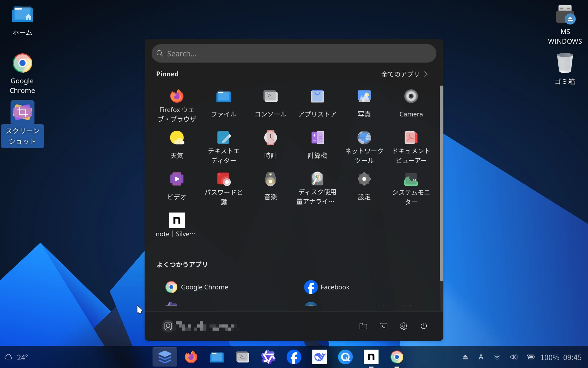The image size is (588, 368).
Task: Launch システムモニター system monitor
Action: [x=411, y=189]
